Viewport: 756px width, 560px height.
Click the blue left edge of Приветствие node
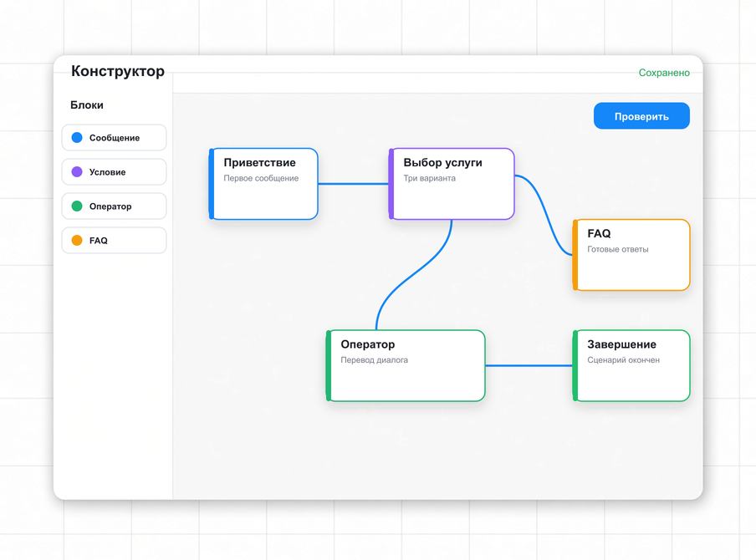click(x=212, y=184)
